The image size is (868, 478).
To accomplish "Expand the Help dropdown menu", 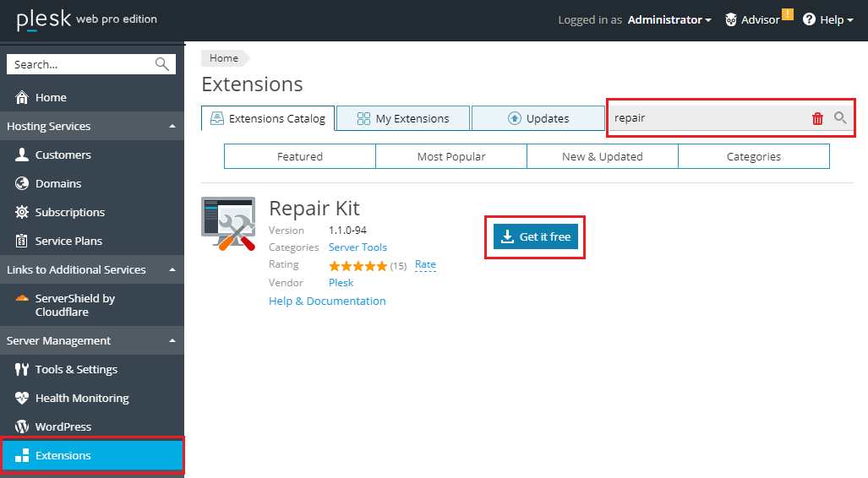I will click(x=828, y=19).
